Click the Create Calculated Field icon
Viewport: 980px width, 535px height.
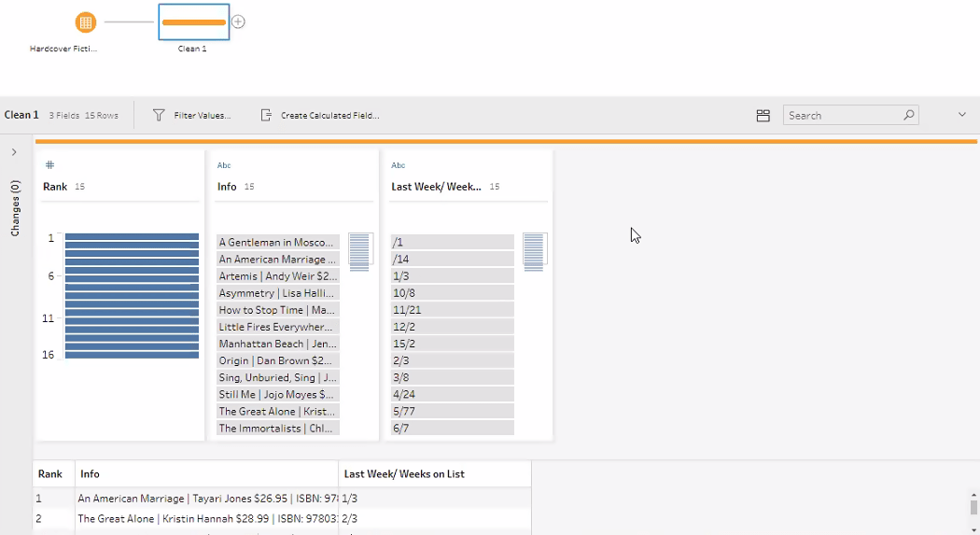[x=266, y=115]
